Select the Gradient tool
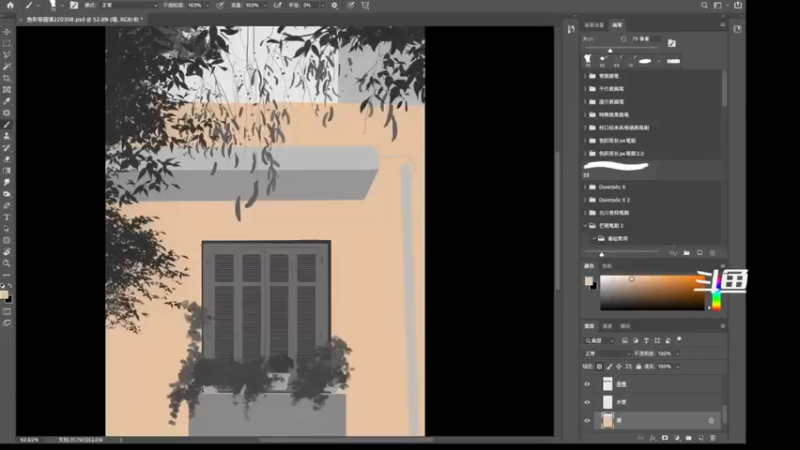This screenshot has height=450, width=800. [x=7, y=171]
